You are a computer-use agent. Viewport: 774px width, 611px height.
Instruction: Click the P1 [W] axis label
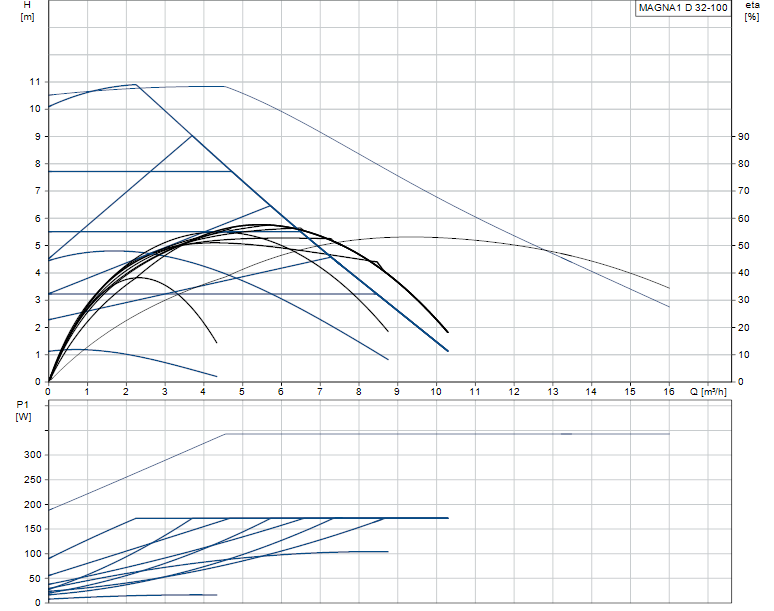click(x=23, y=411)
